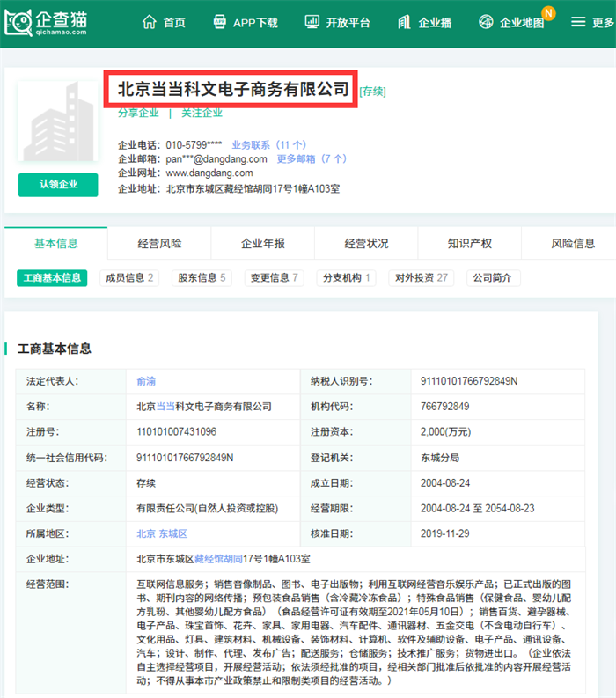Click taxpayer ID beside 纳税人识别号
616x698 pixels.
[469, 381]
